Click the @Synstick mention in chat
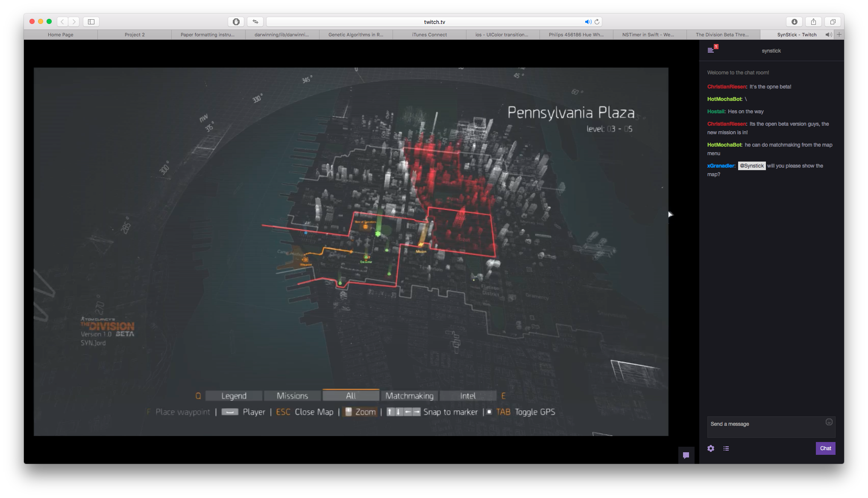Image resolution: width=868 pixels, height=498 pixels. point(752,166)
